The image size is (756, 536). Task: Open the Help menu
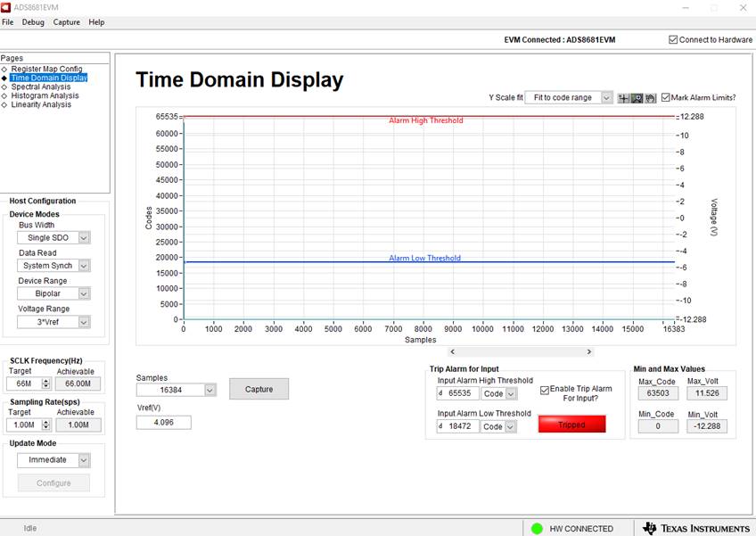point(96,22)
